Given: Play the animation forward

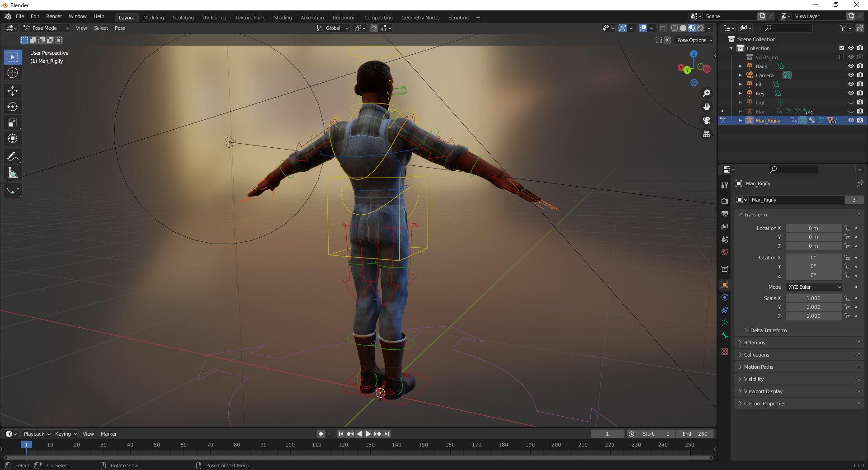Looking at the screenshot, I should tap(368, 434).
